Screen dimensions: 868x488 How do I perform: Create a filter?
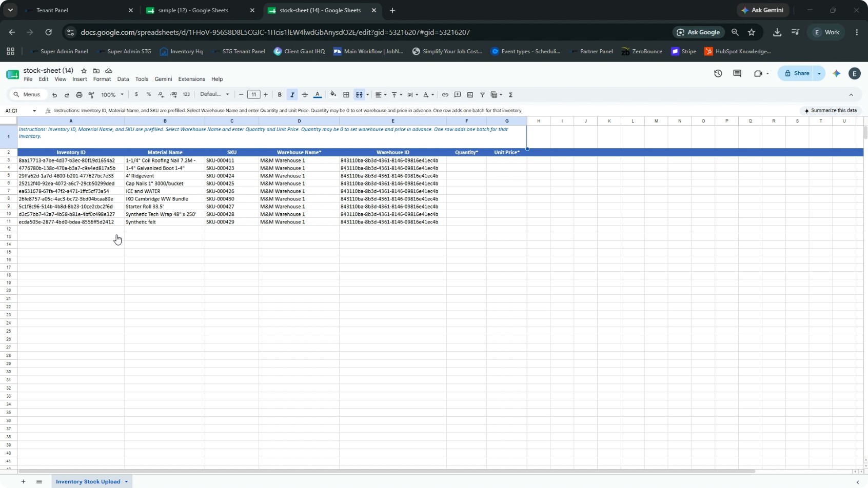(482, 94)
